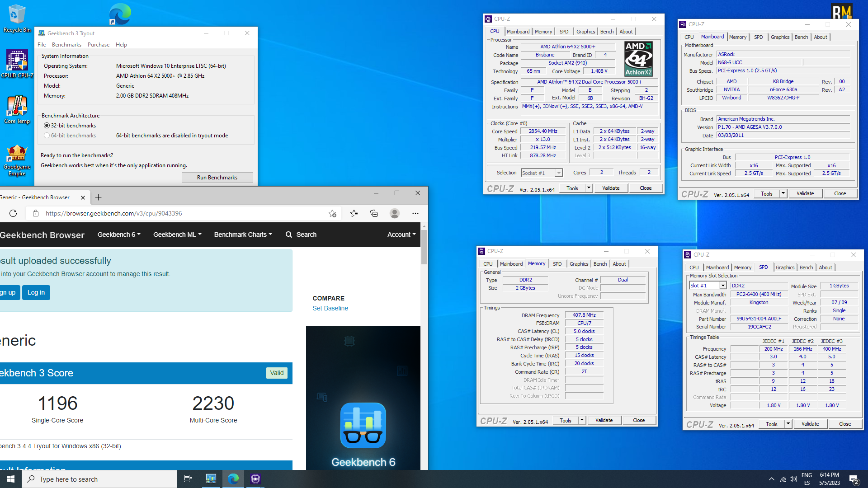The width and height of the screenshot is (868, 488).
Task: Click the site lock icon in address bar
Action: coord(36,213)
